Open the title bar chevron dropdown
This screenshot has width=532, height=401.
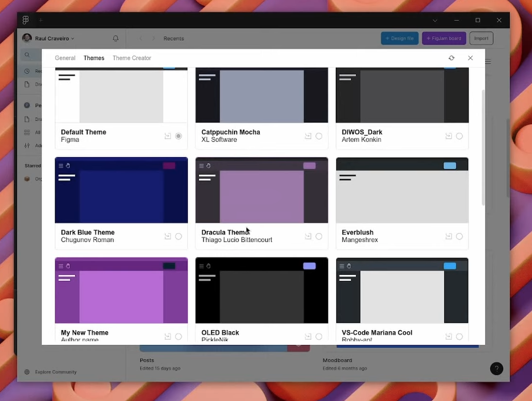(435, 20)
